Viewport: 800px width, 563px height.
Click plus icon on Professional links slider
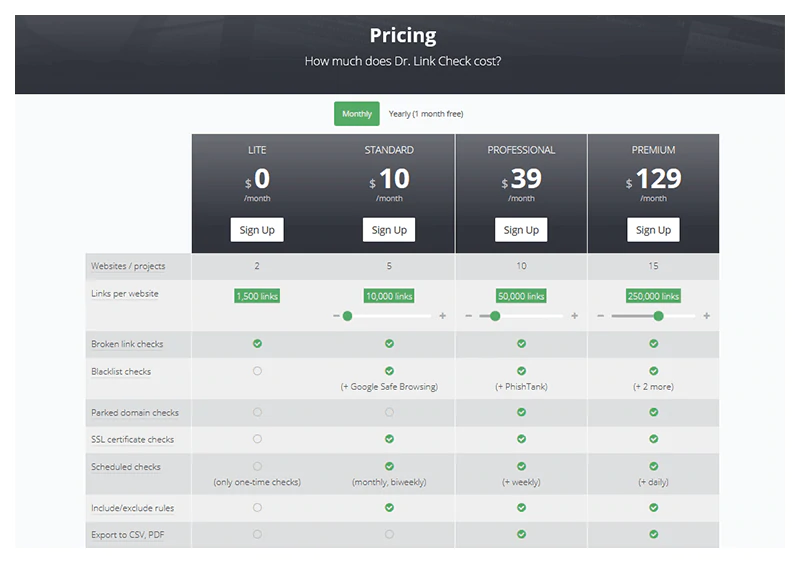pos(575,316)
